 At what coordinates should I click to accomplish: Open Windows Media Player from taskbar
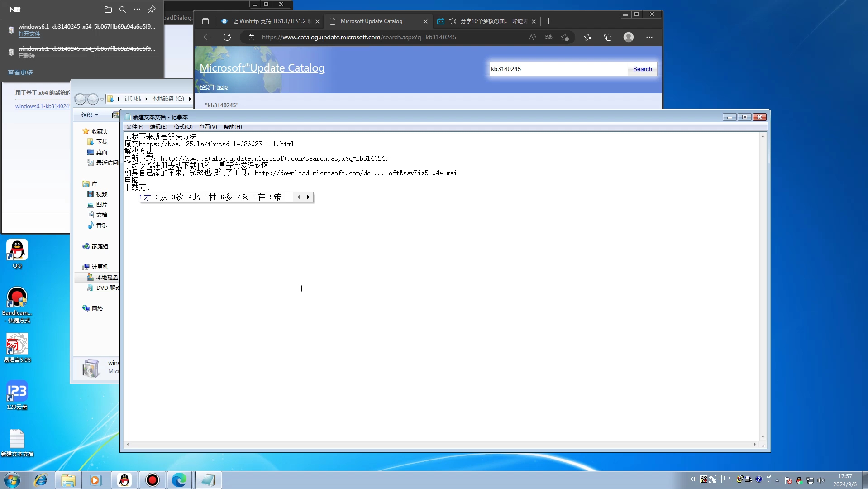tap(95, 480)
